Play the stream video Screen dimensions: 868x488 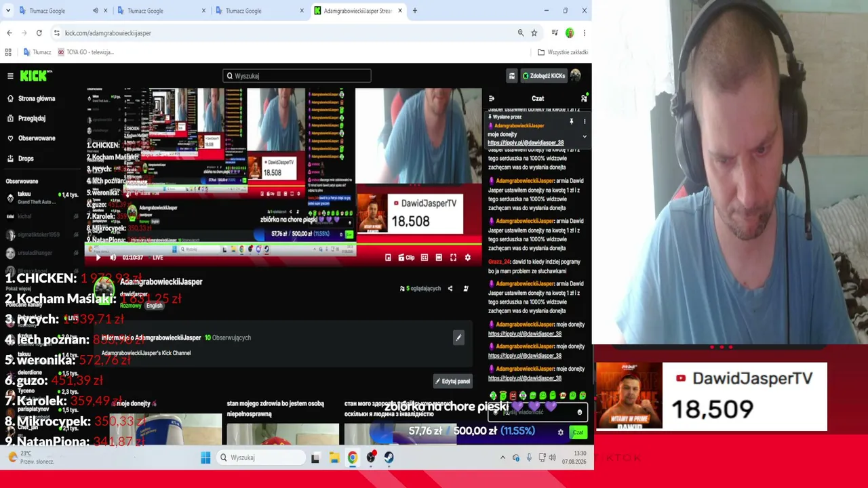tap(98, 258)
